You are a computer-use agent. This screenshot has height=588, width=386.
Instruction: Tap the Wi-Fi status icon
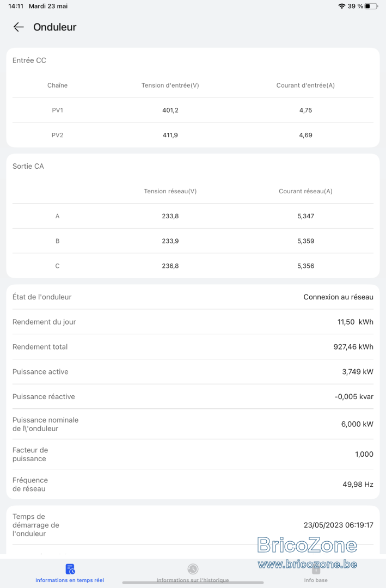[341, 6]
